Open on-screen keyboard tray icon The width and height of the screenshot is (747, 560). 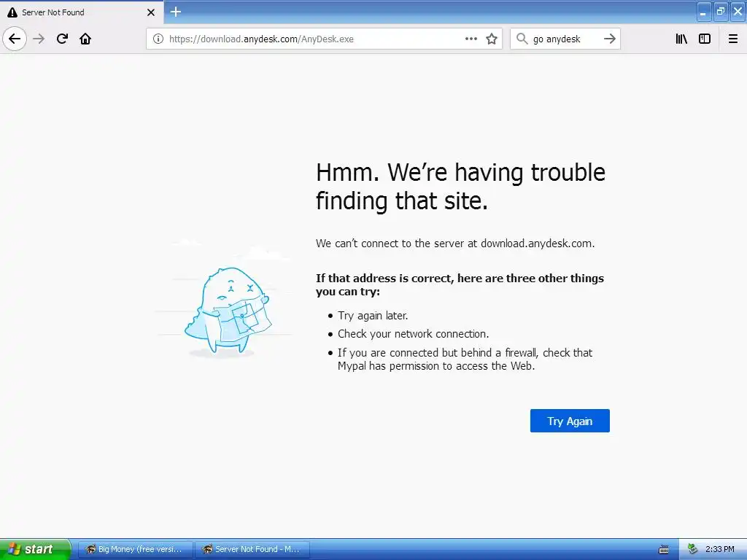(664, 550)
